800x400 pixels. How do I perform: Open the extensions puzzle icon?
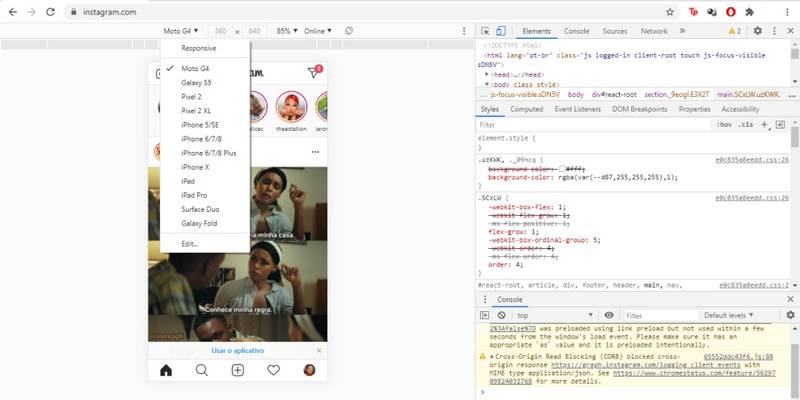pyautogui.click(x=749, y=12)
